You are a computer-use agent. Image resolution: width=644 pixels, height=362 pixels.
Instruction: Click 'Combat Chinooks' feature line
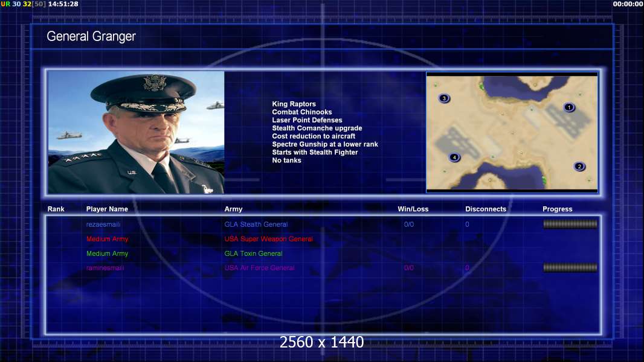(x=302, y=112)
